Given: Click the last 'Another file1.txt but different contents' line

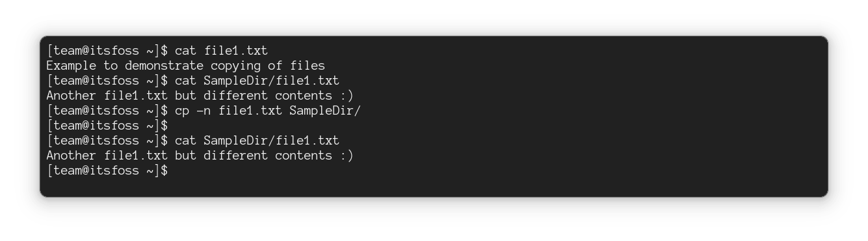Looking at the screenshot, I should (200, 156).
